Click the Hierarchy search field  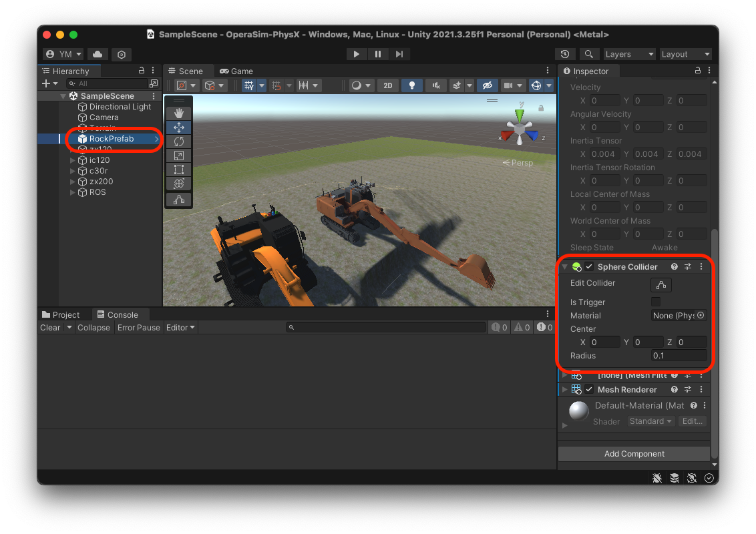tap(107, 83)
